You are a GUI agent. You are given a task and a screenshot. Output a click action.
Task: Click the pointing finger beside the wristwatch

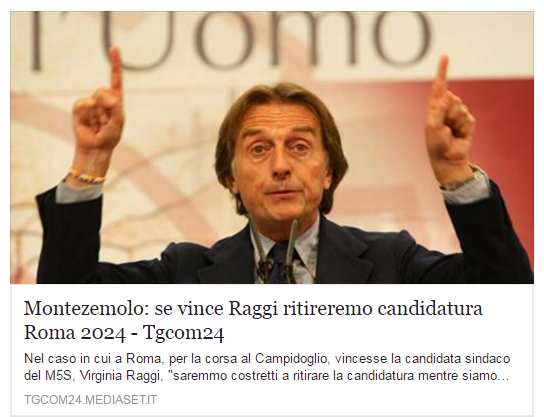(x=441, y=80)
